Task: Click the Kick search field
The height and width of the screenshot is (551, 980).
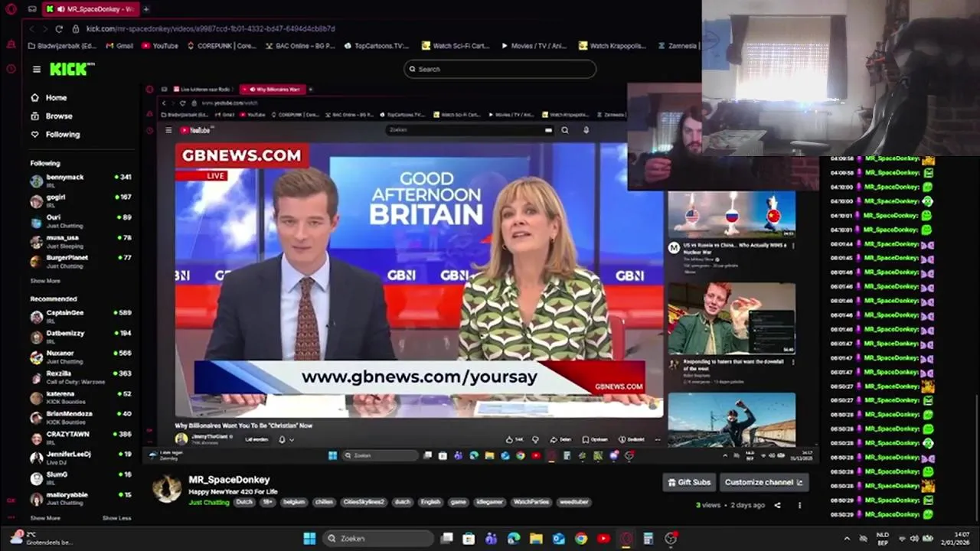Action: 500,69
